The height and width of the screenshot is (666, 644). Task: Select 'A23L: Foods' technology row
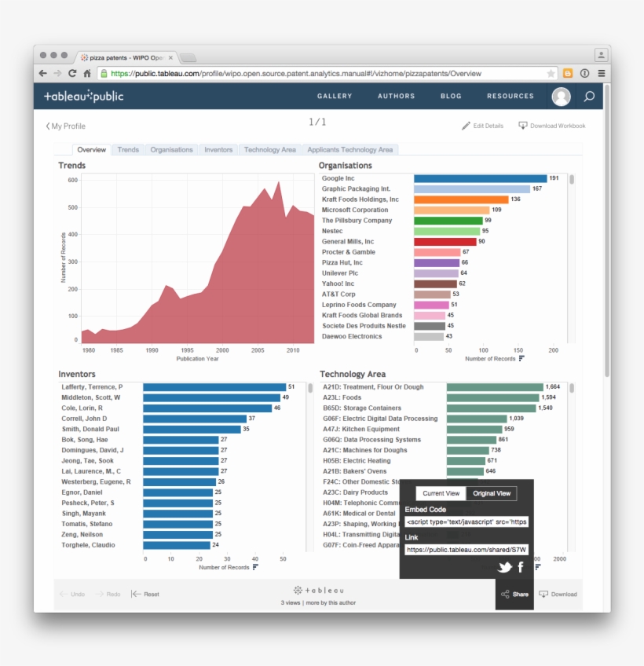click(x=342, y=397)
